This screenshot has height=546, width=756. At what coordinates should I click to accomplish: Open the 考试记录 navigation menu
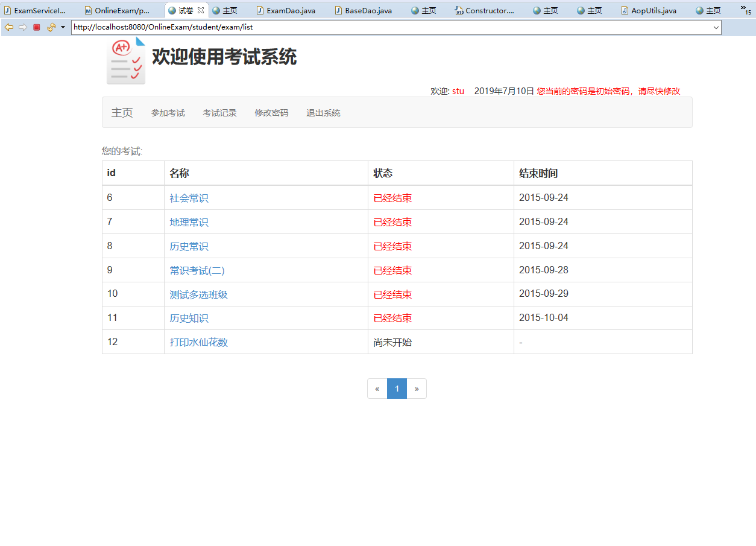[x=219, y=112]
